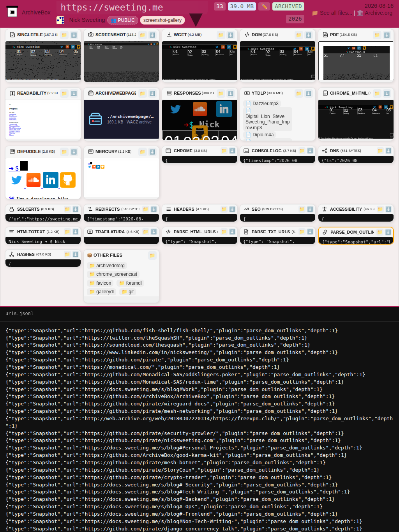
Task: Open the CONSOLELOG folder icon
Action: tap(302, 151)
